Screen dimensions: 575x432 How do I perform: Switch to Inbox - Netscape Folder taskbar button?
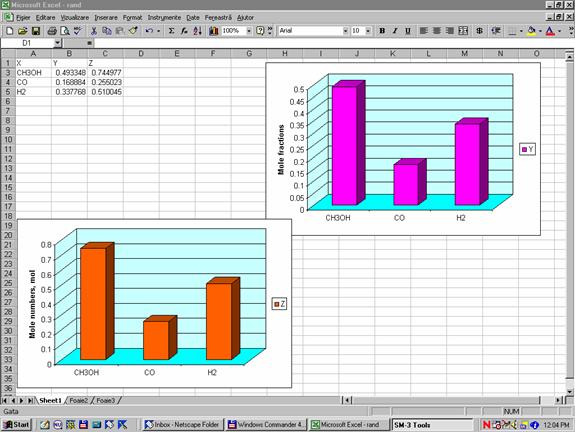click(182, 425)
